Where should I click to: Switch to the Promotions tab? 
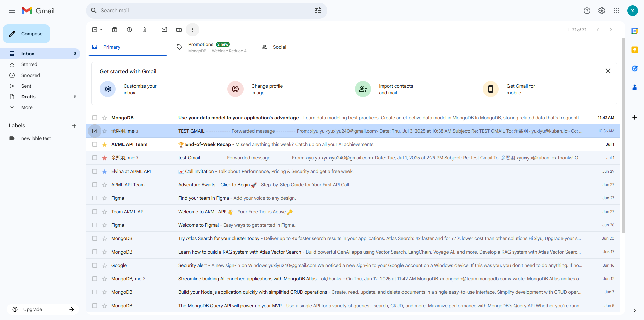(213, 47)
